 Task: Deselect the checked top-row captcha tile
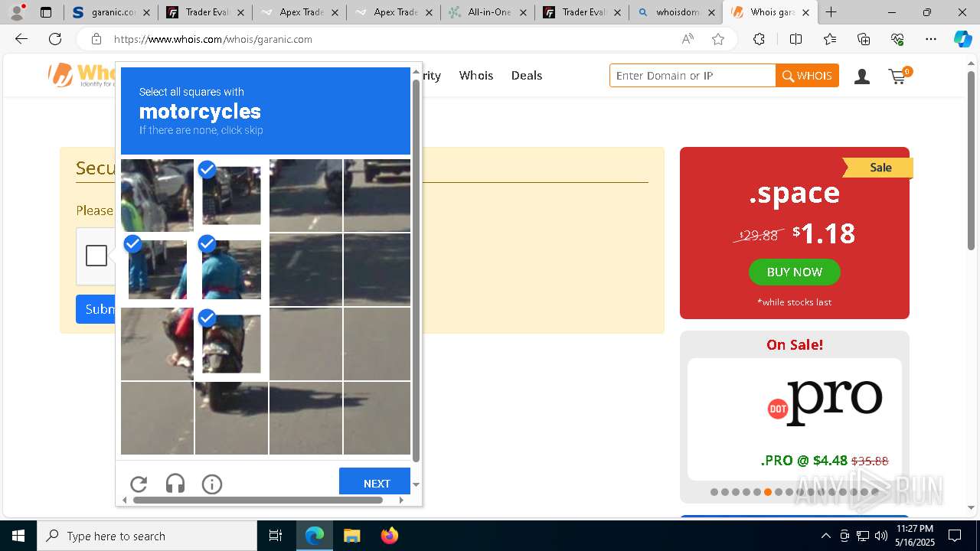231,195
